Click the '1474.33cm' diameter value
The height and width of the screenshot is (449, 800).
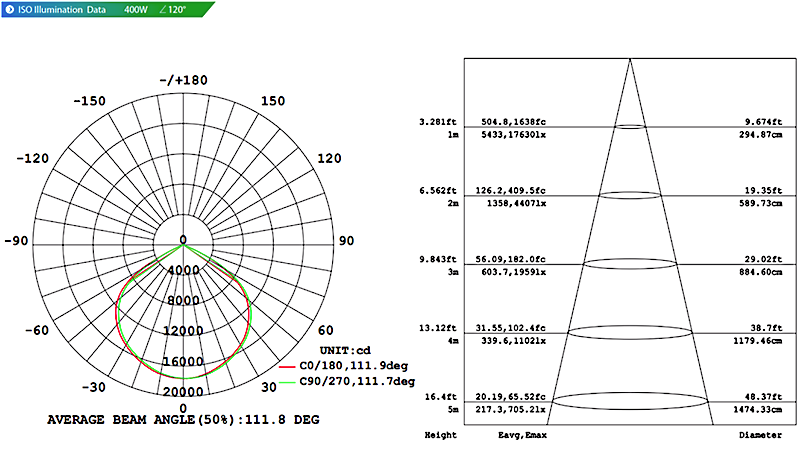point(758,410)
